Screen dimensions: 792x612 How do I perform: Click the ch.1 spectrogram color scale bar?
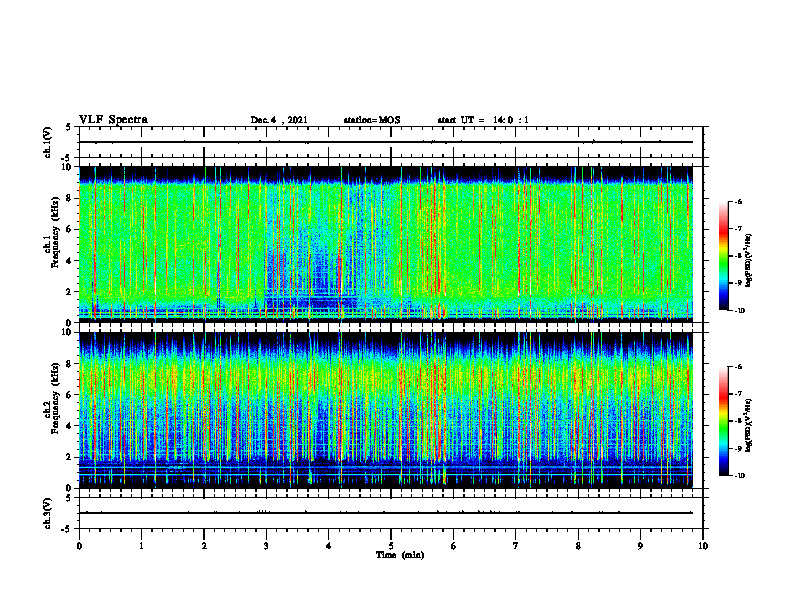click(723, 256)
